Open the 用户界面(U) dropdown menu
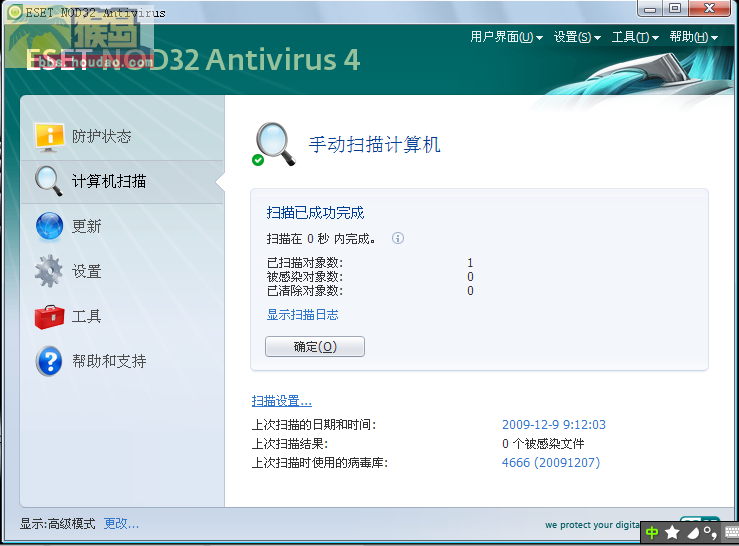This screenshot has height=546, width=739. coord(506,37)
